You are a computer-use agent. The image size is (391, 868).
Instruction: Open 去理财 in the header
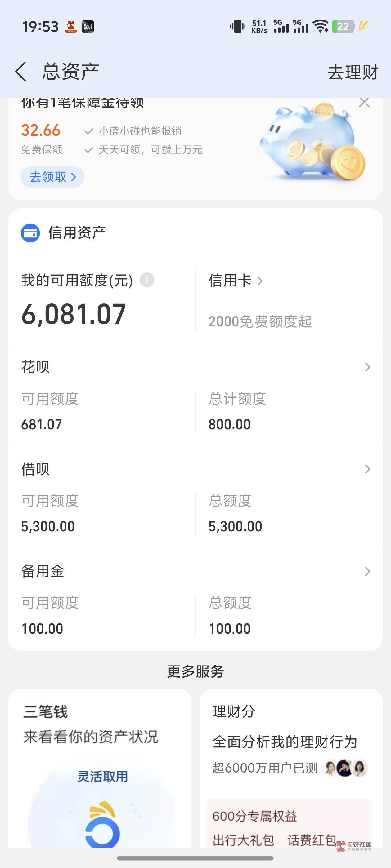pyautogui.click(x=353, y=72)
